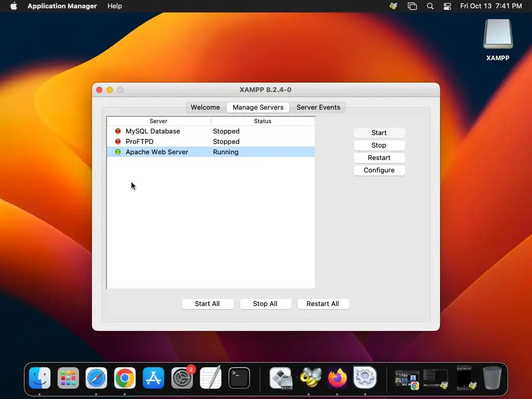Open the Apple menu
Viewport: 532px width, 399px height.
pyautogui.click(x=14, y=6)
